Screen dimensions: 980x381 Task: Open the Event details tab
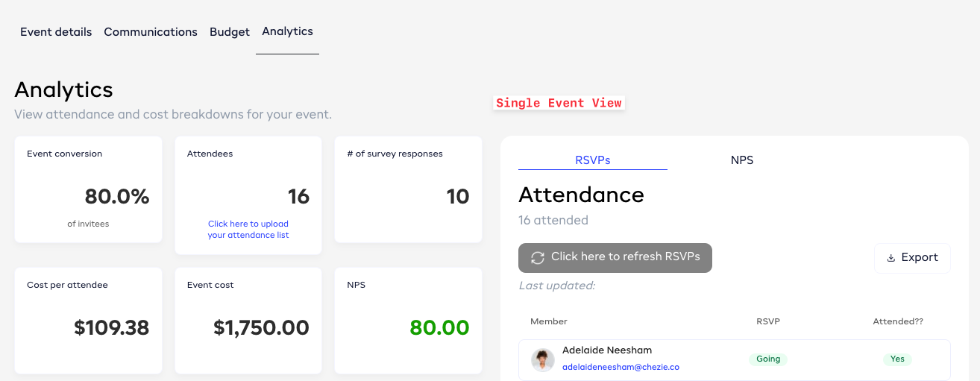pos(56,32)
